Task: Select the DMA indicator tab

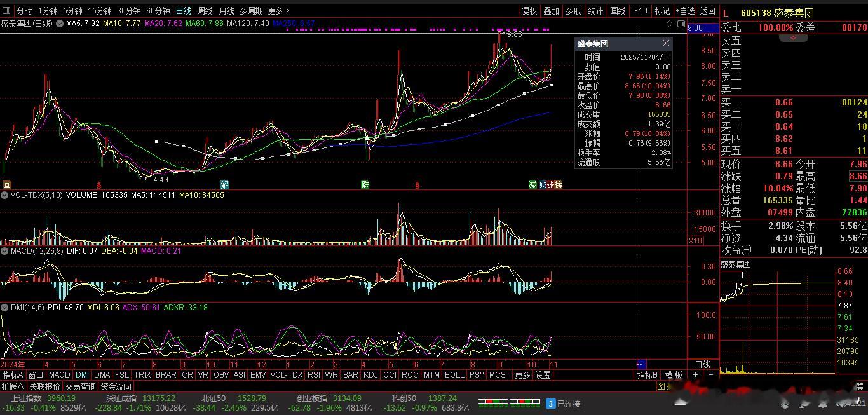Action: point(102,376)
